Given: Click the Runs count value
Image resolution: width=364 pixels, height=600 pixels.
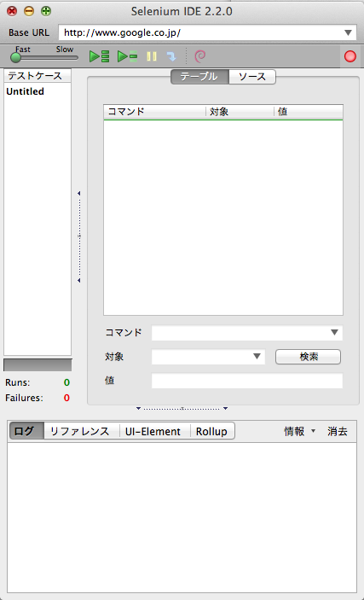Looking at the screenshot, I should [66, 382].
